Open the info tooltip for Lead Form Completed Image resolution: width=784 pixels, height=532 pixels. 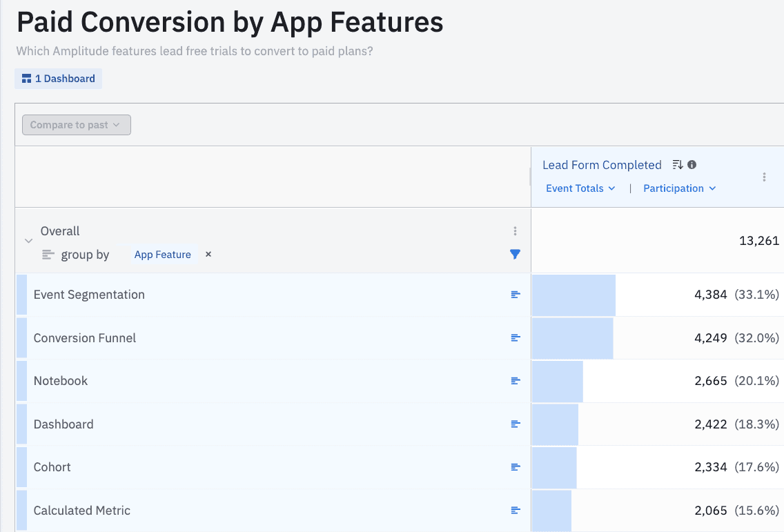[691, 164]
